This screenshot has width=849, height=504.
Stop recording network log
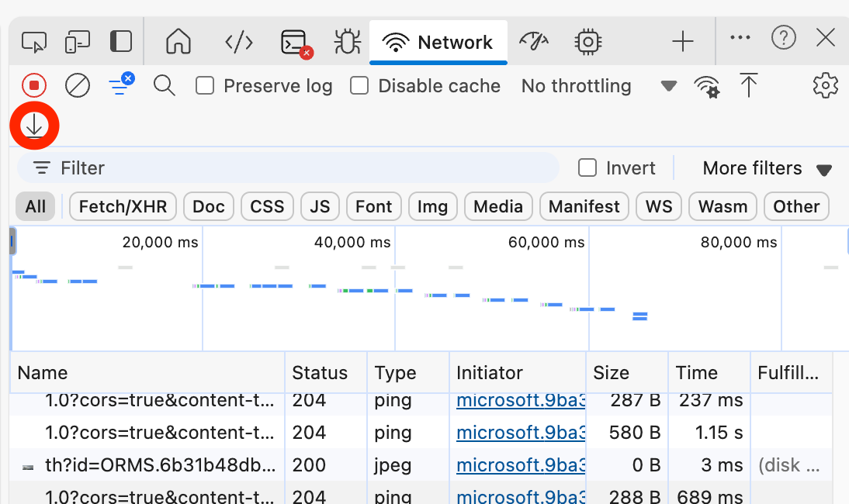click(34, 85)
